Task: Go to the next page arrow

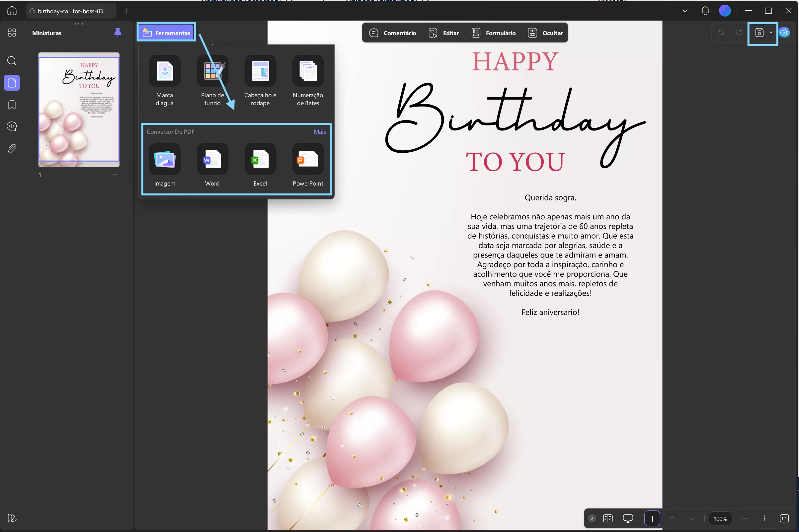Action: [x=692, y=518]
